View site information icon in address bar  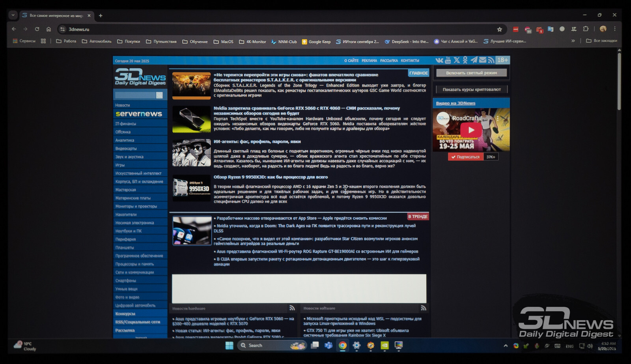(x=62, y=29)
